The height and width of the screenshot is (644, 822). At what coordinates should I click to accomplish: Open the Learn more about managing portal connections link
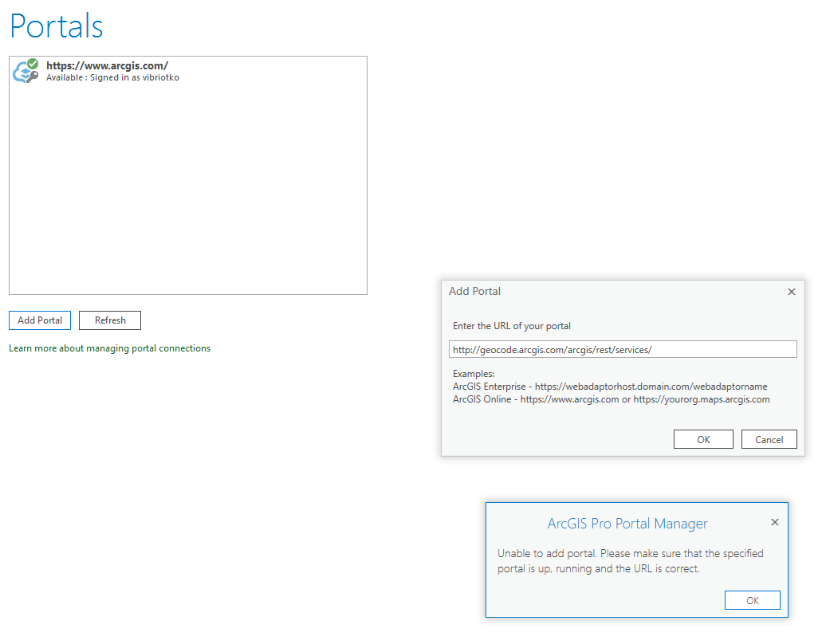click(x=109, y=348)
